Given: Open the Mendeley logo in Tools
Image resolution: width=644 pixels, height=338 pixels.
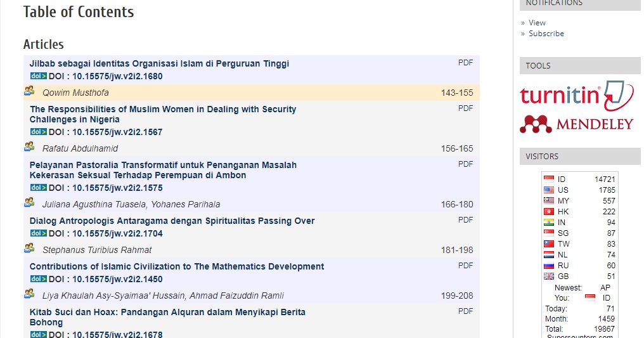Looking at the screenshot, I should (576, 124).
